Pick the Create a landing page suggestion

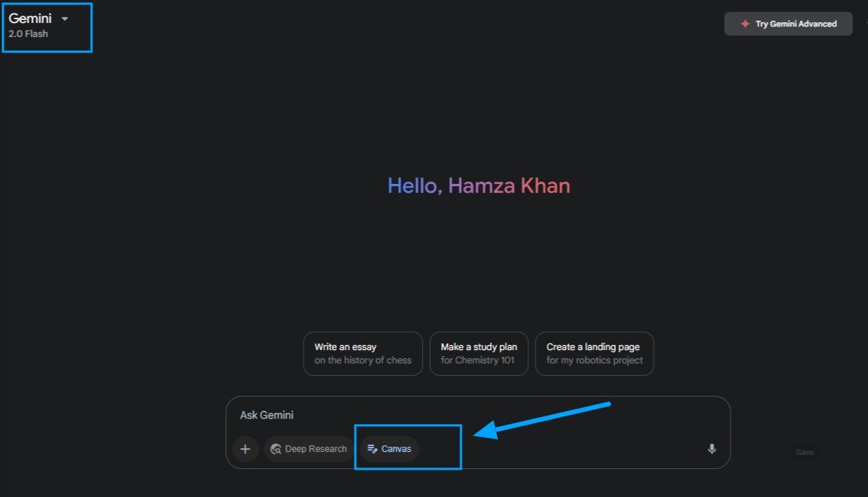click(595, 354)
